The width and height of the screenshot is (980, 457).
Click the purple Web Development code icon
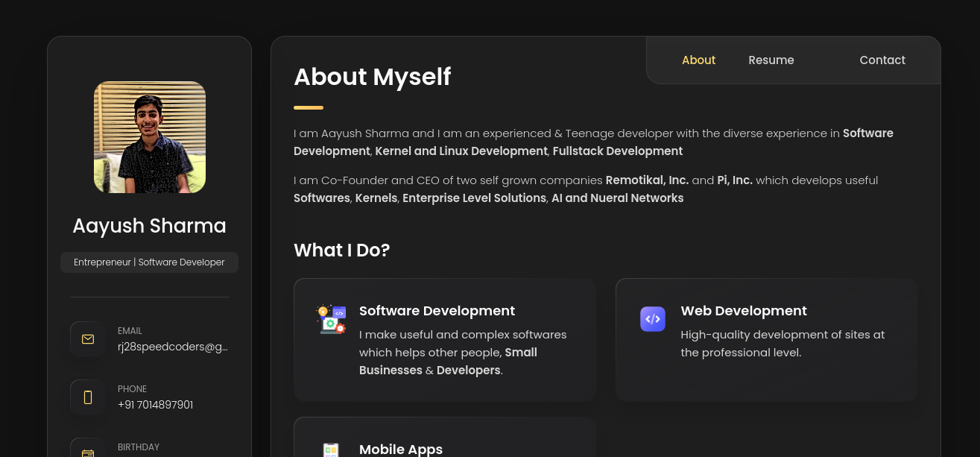(x=653, y=319)
